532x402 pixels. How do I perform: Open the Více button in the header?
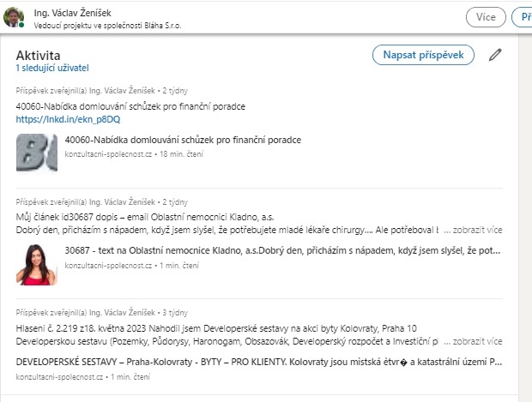click(486, 17)
